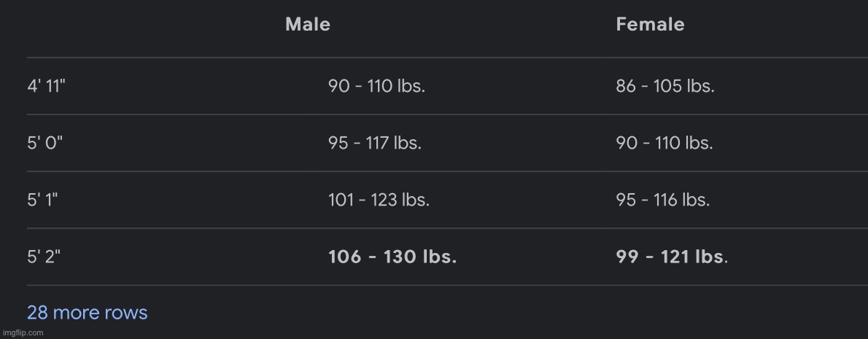The height and width of the screenshot is (339, 868).
Task: Click the female 90 - 110 lbs. cell
Action: 664,143
